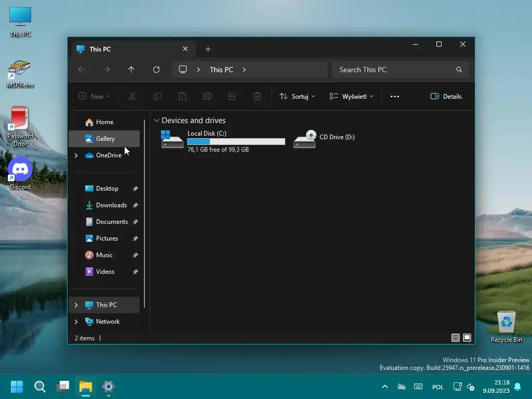The height and width of the screenshot is (399, 532).
Task: Open Pictures quick access folder
Action: (104, 238)
